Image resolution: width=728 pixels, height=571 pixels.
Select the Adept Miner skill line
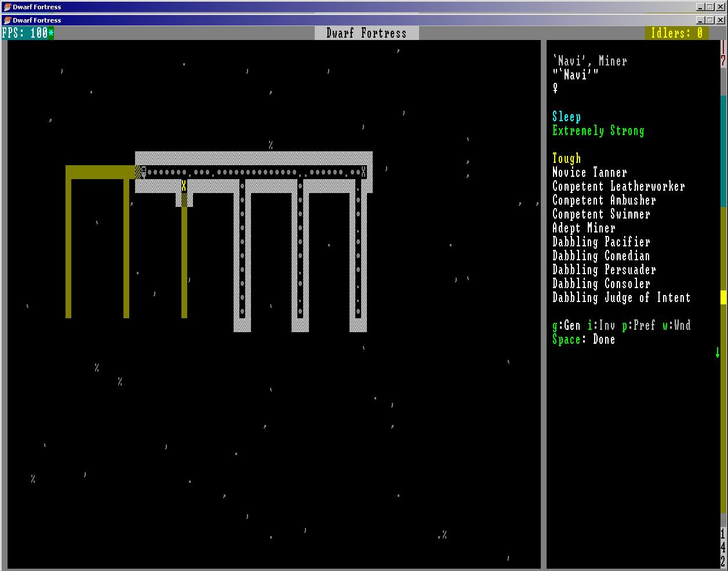[x=584, y=228]
